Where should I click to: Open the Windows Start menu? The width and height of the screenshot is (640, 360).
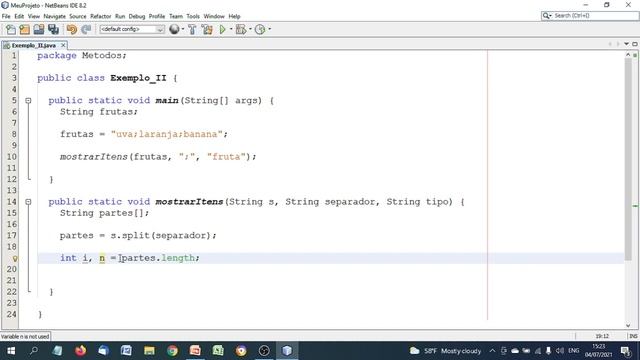pos(11,351)
